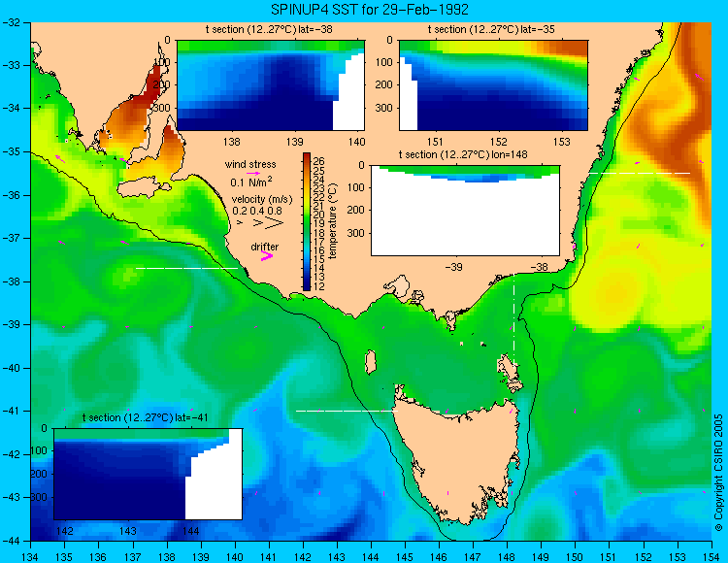Click the "t section (12..27°C) lat=-35" heading
The width and height of the screenshot is (728, 563).
pyautogui.click(x=491, y=30)
